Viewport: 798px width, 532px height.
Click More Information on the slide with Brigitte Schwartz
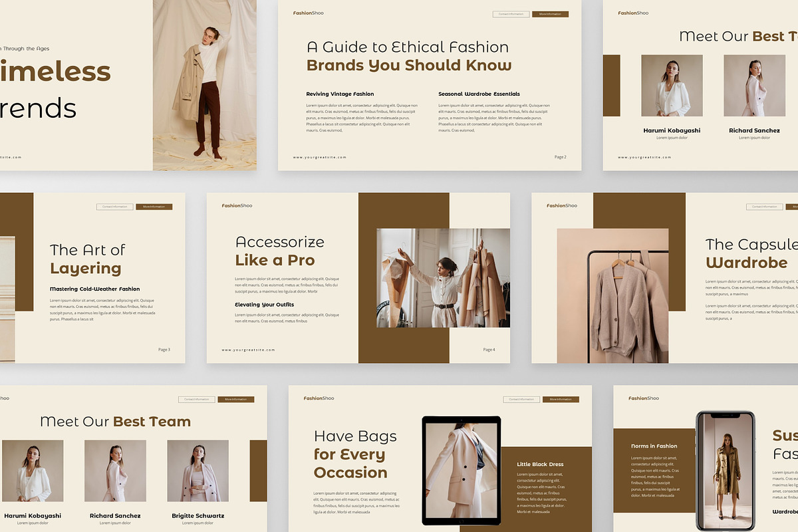point(235,400)
